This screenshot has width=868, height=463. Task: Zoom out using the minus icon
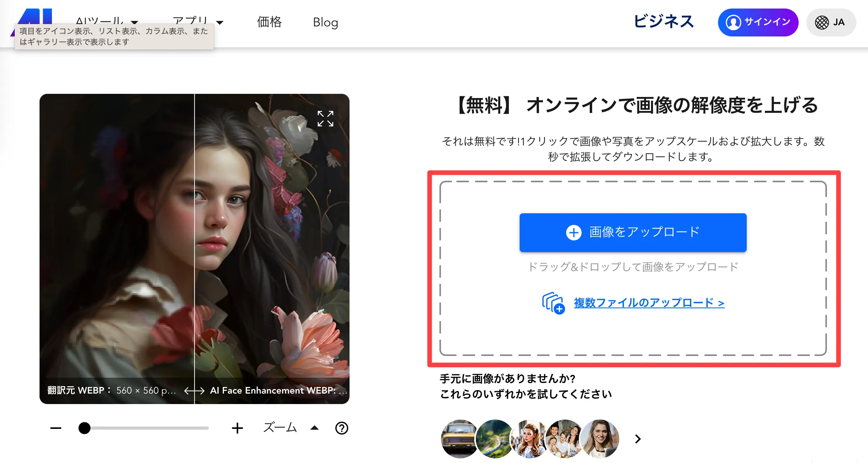point(56,428)
